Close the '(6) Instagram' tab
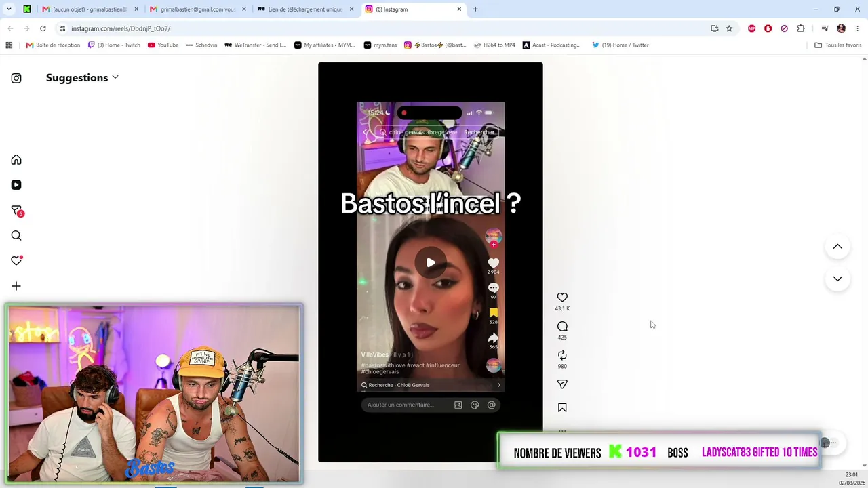868x488 pixels. tap(459, 9)
